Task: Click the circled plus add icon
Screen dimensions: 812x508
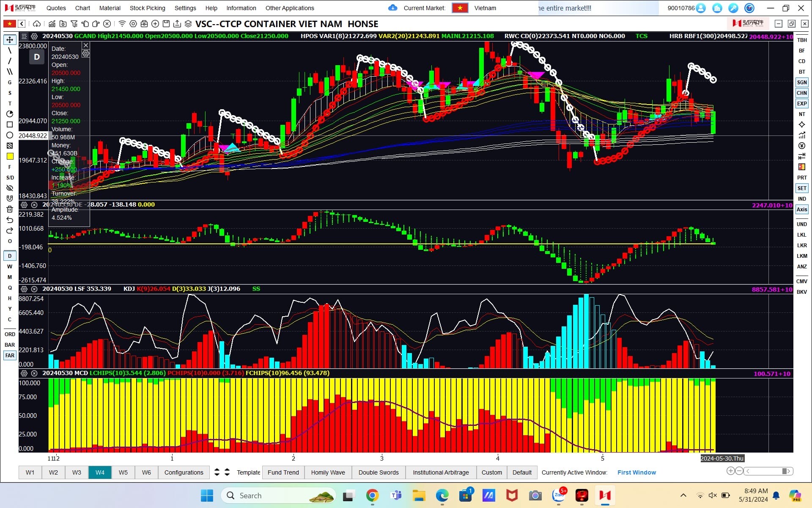Action: coord(155,24)
